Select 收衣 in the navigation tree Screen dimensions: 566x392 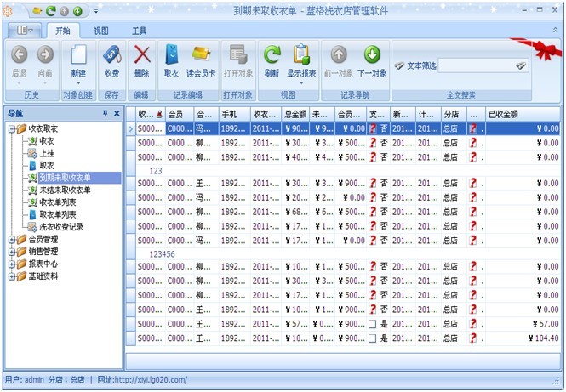(47, 141)
